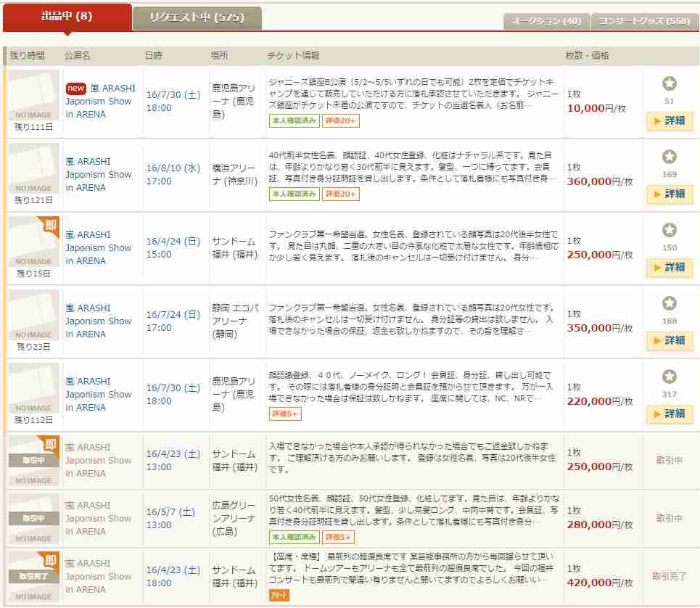Open the オークション (40) tab
This screenshot has height=608, width=700.
(x=546, y=21)
